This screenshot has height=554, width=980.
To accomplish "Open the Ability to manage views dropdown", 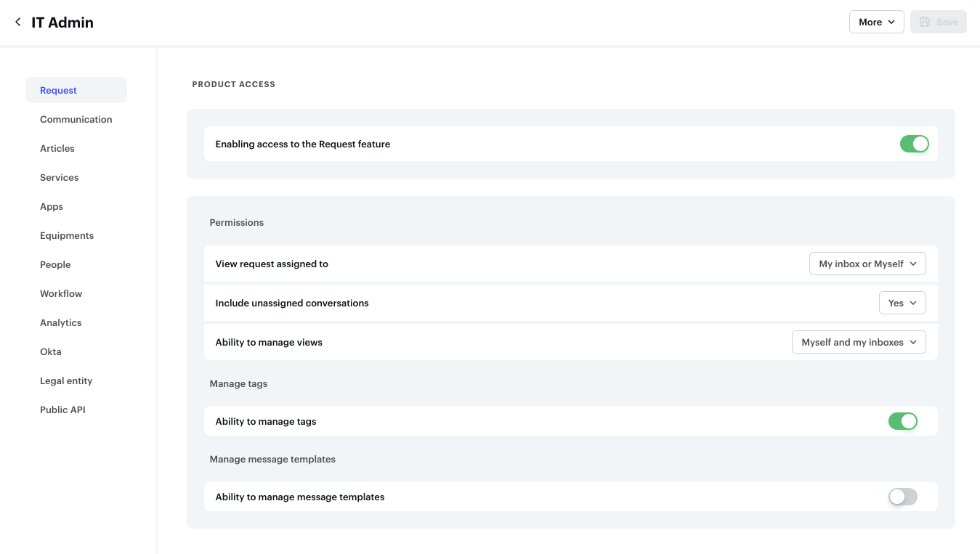I will [858, 343].
